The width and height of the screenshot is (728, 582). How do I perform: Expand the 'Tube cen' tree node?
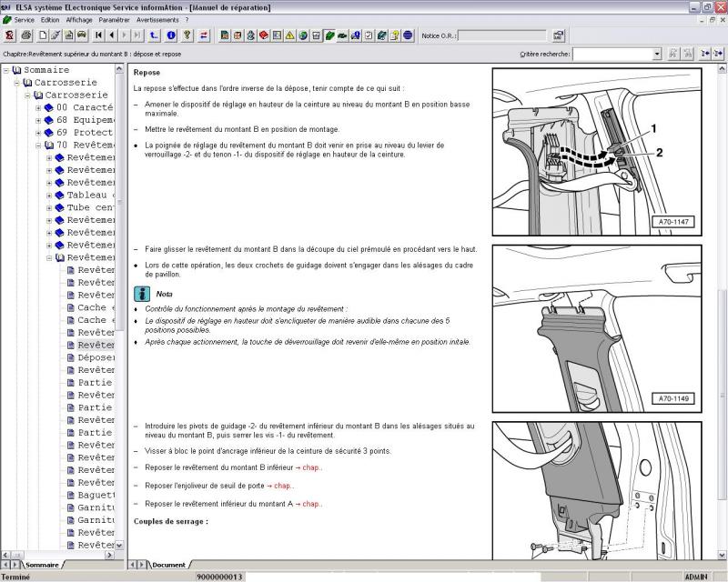[49, 208]
